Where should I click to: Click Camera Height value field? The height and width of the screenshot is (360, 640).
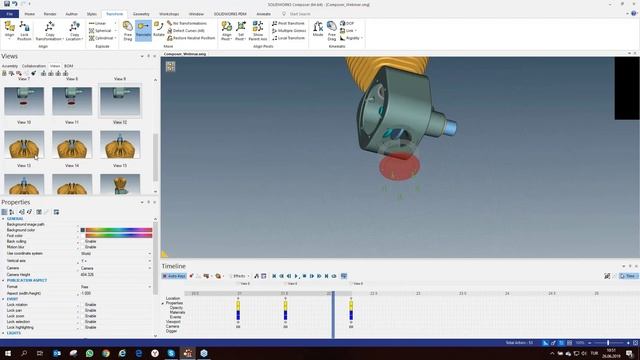[x=116, y=275]
